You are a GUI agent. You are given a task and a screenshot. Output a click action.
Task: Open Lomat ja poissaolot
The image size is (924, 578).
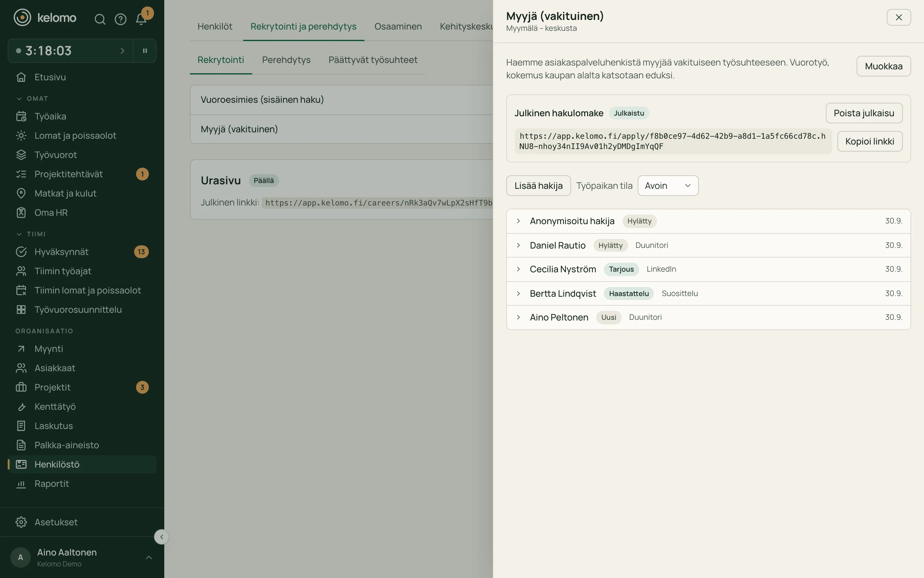click(82, 135)
